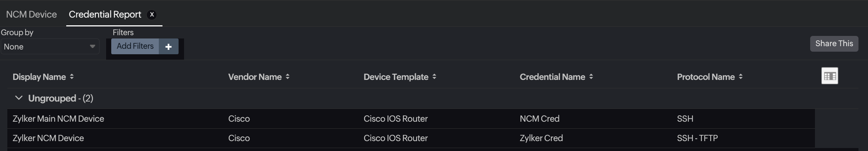868x151 pixels.
Task: Click the Add Filters button
Action: point(135,46)
